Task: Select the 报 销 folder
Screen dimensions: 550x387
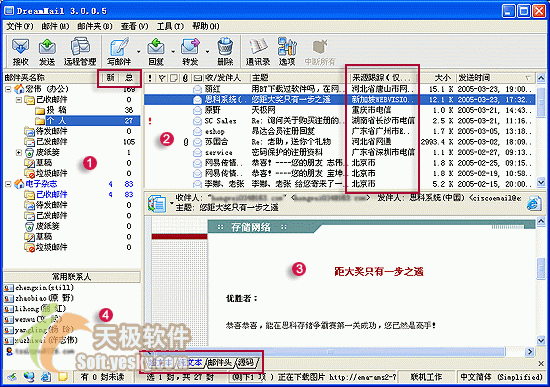Action: coord(56,110)
